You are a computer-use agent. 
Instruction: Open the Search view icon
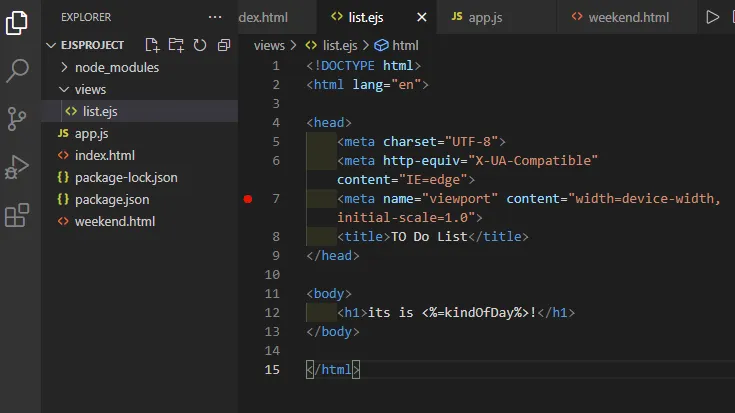pos(17,71)
